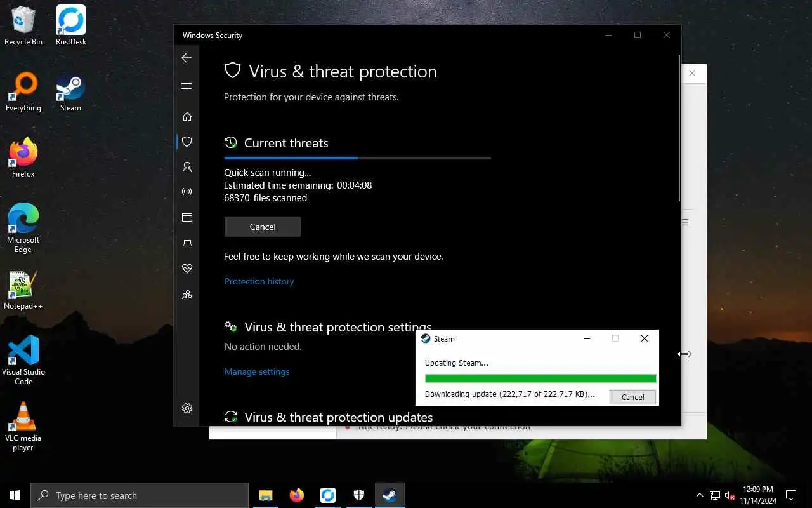This screenshot has height=508, width=812.
Task: Open the hamburger menu in background window
Action: (x=685, y=222)
